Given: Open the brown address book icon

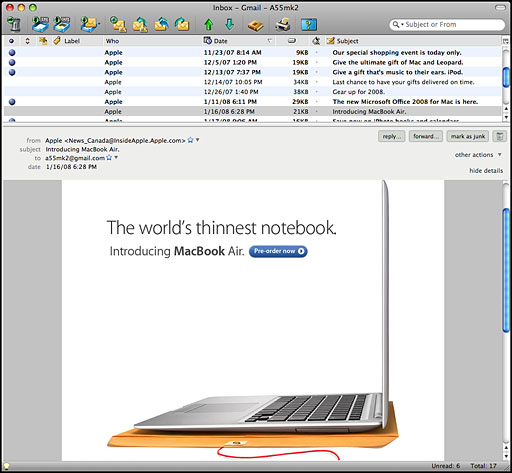Looking at the screenshot, I should [255, 25].
